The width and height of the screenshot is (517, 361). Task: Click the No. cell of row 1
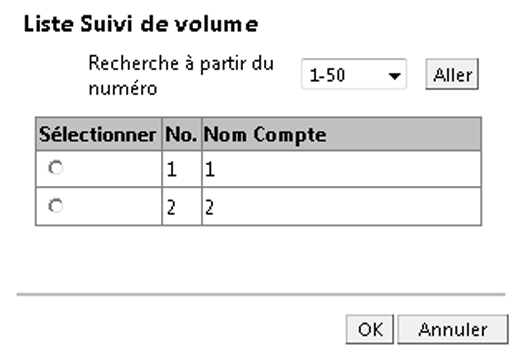pyautogui.click(x=182, y=169)
